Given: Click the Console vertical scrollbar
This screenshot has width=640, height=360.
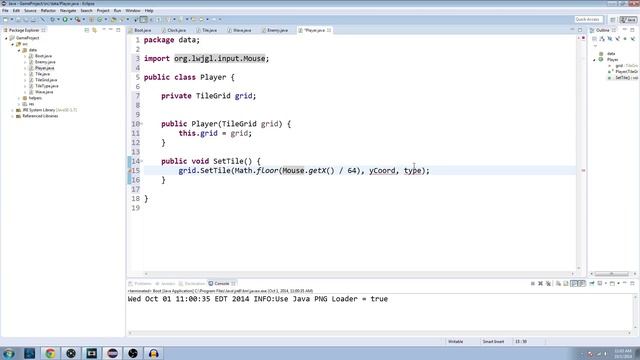Looking at the screenshot, I should pos(635,313).
